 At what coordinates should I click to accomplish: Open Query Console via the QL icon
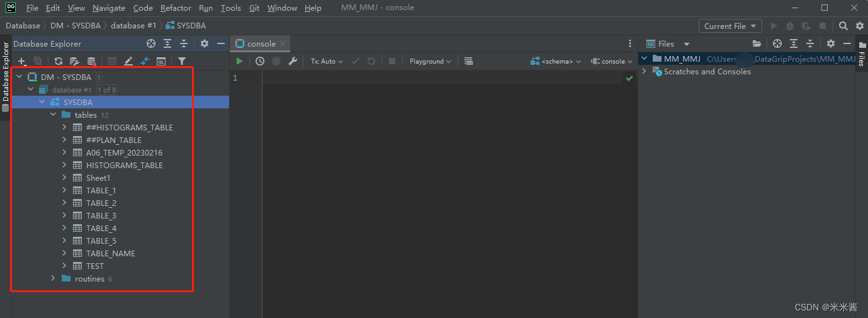(x=161, y=61)
